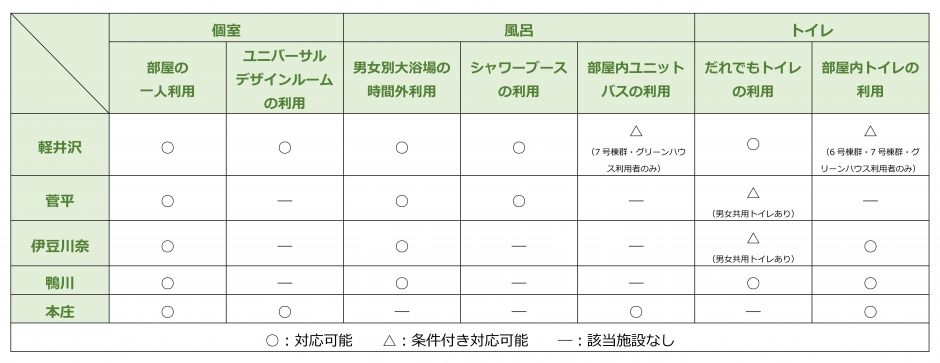Click the 風呂 column group header
The image size is (940, 363).
[x=519, y=28]
